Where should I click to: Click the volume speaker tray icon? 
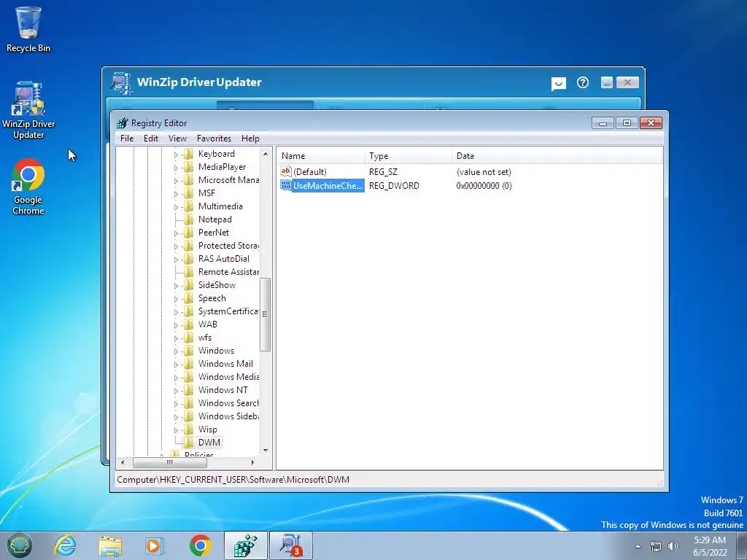point(673,546)
